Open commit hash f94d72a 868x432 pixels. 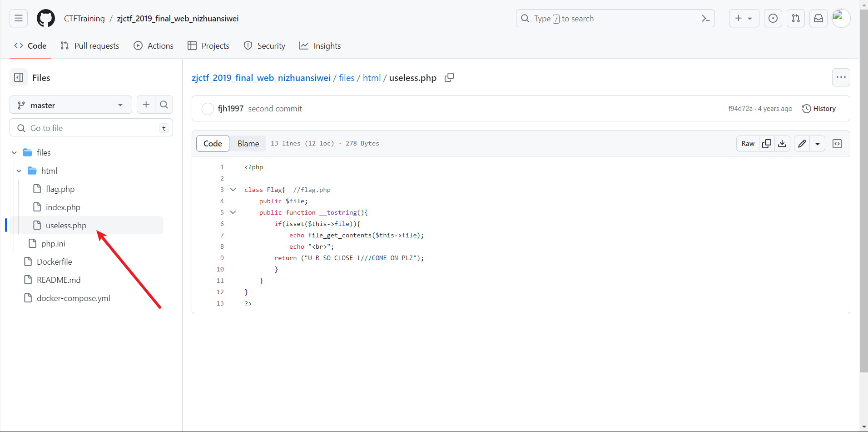(x=740, y=109)
